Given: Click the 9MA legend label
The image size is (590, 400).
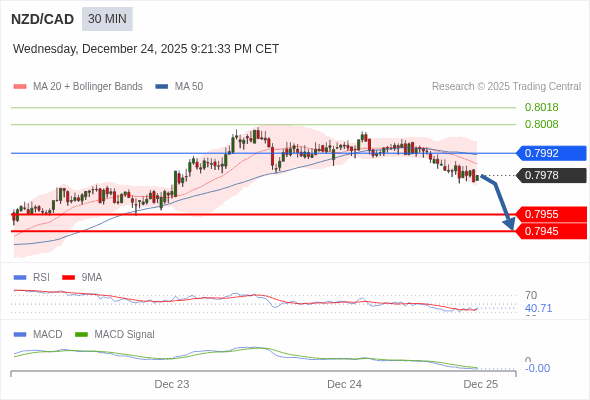Looking at the screenshot, I should 92,278.
